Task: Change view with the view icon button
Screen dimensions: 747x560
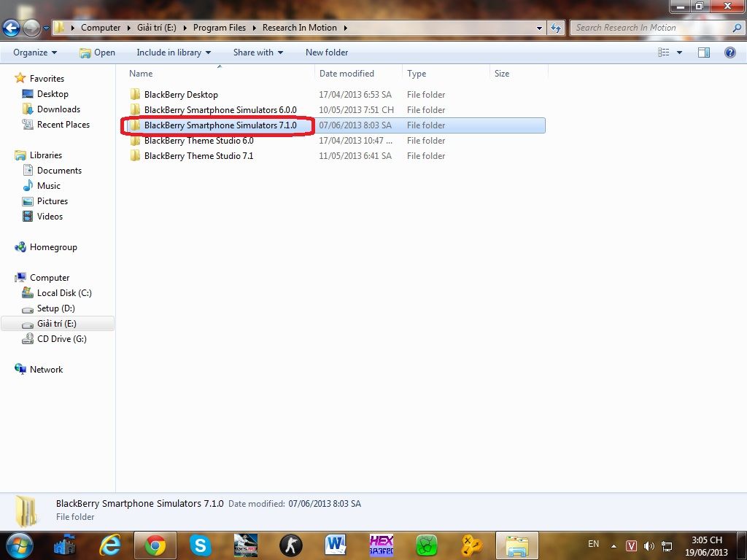Action: click(x=664, y=52)
